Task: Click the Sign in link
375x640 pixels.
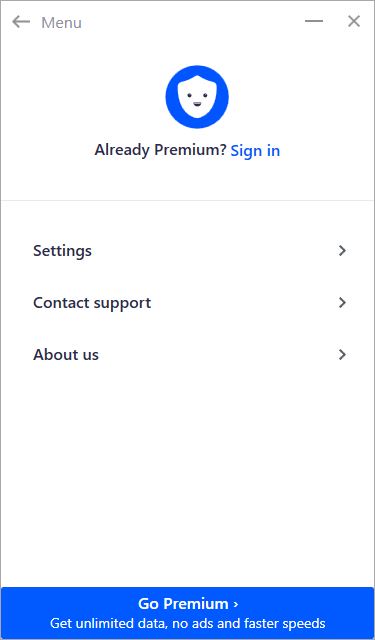Action: (x=255, y=151)
